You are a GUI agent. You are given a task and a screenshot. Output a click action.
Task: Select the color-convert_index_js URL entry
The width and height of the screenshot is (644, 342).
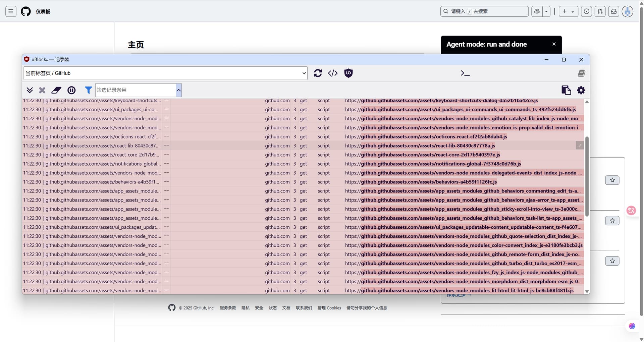pyautogui.click(x=464, y=245)
